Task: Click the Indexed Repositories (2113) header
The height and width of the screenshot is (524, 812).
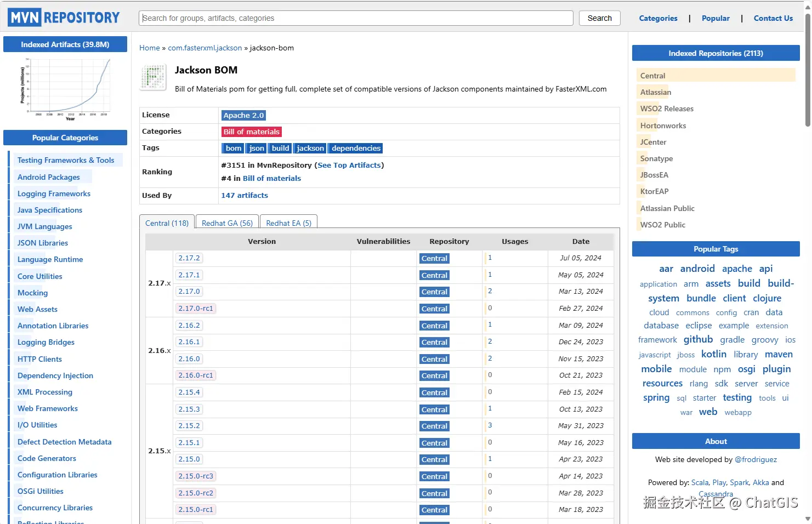Action: coord(716,53)
